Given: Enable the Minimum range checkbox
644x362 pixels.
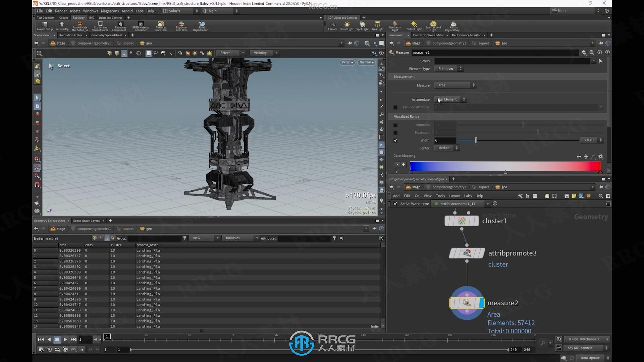Looking at the screenshot, I should pyautogui.click(x=395, y=125).
